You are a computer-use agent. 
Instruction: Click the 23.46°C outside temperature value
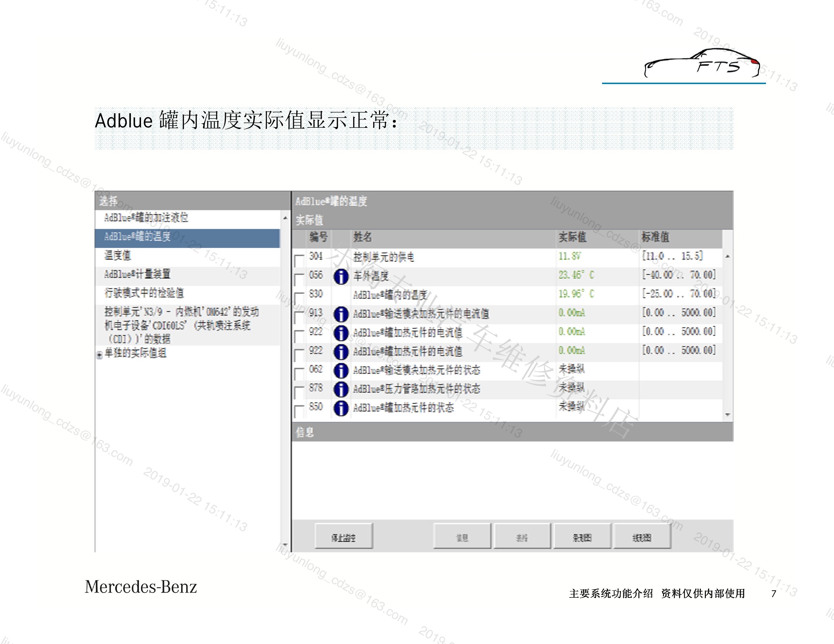pos(576,275)
